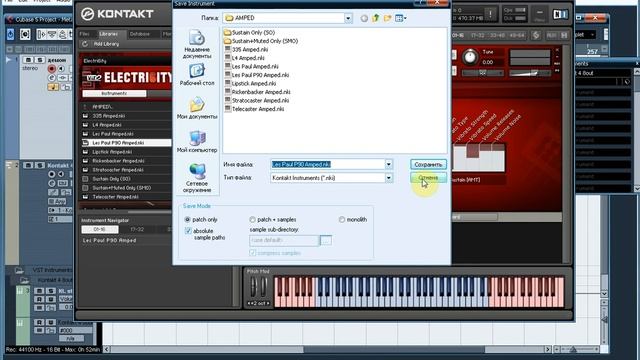Select Les Paul P90 Amped.nki in dialog list
The width and height of the screenshot is (640, 360).
[257, 75]
